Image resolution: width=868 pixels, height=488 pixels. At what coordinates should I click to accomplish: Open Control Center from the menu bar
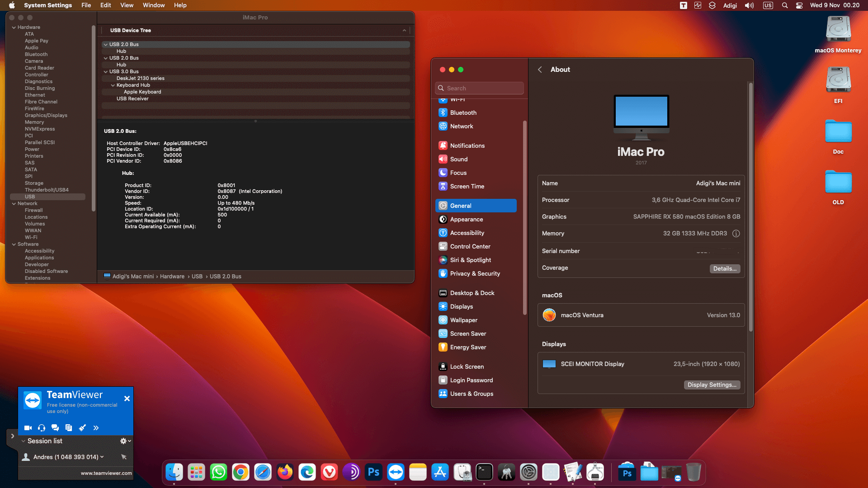click(x=799, y=5)
